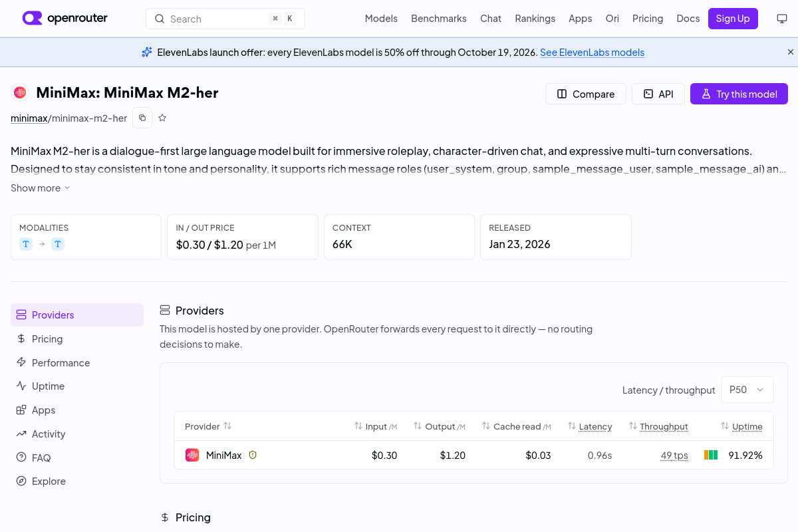Click the Sign Up button

(733, 19)
